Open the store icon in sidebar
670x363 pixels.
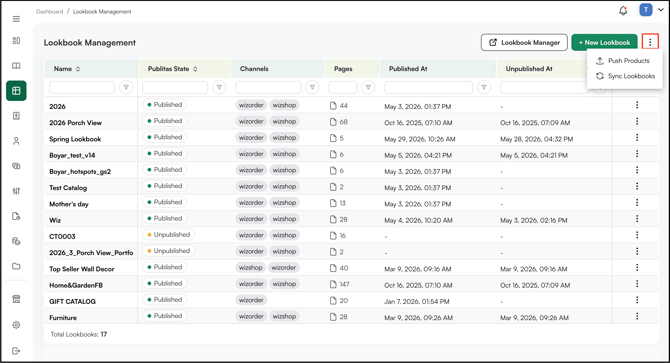pyautogui.click(x=16, y=299)
